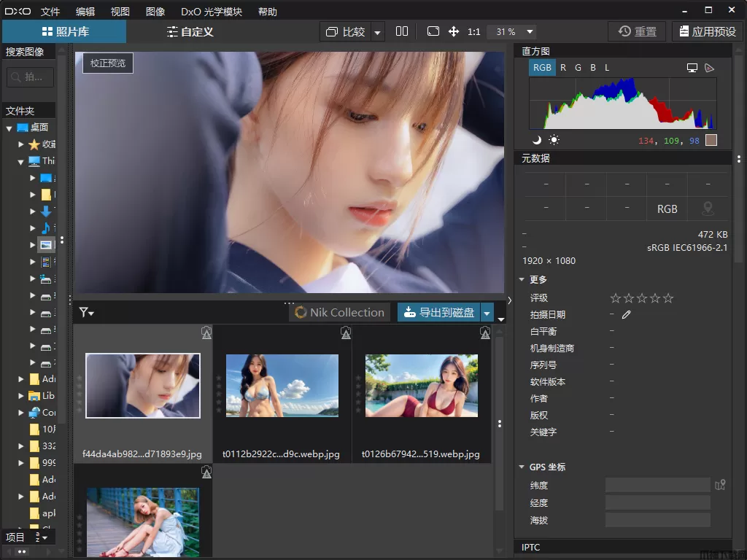Select the RGB histogram channel toggle
This screenshot has width=747, height=560.
tap(542, 68)
